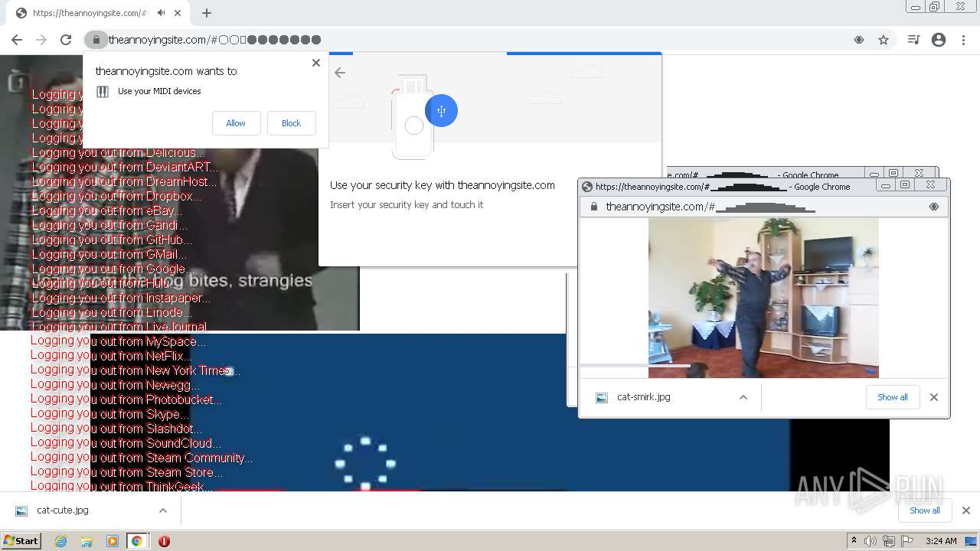This screenshot has height=551, width=980.
Task: Click the popup window horizontal scrollbar
Action: pyautogui.click(x=635, y=367)
